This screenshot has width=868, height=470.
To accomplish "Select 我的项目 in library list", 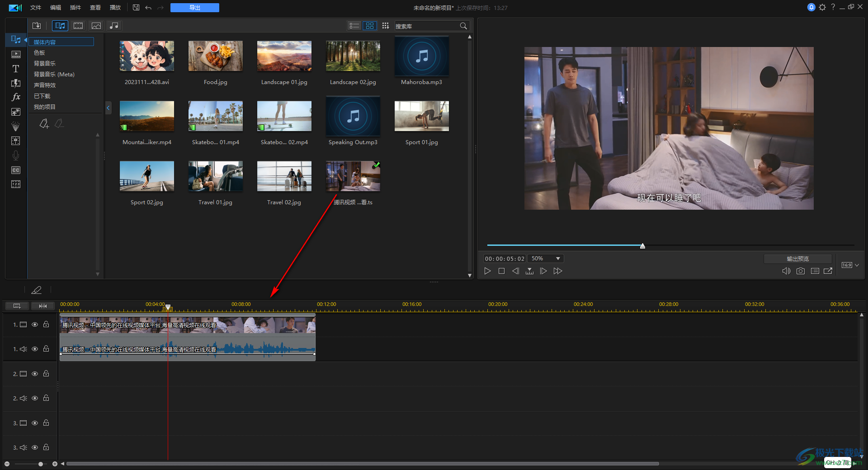I will point(45,107).
